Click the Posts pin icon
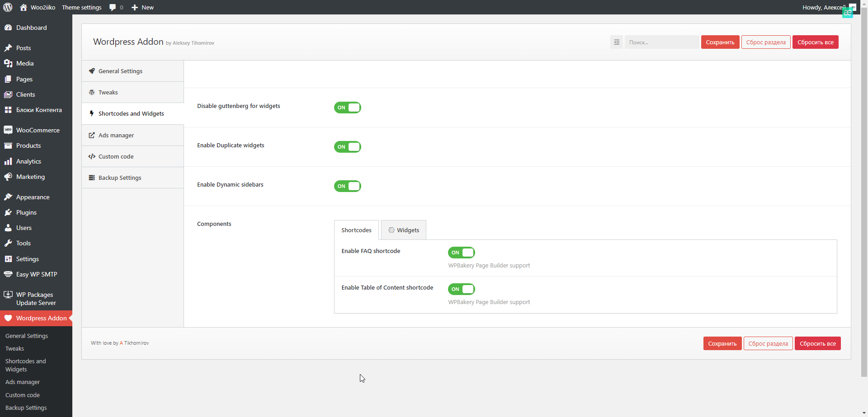This screenshot has width=868, height=417. pyautogui.click(x=8, y=48)
